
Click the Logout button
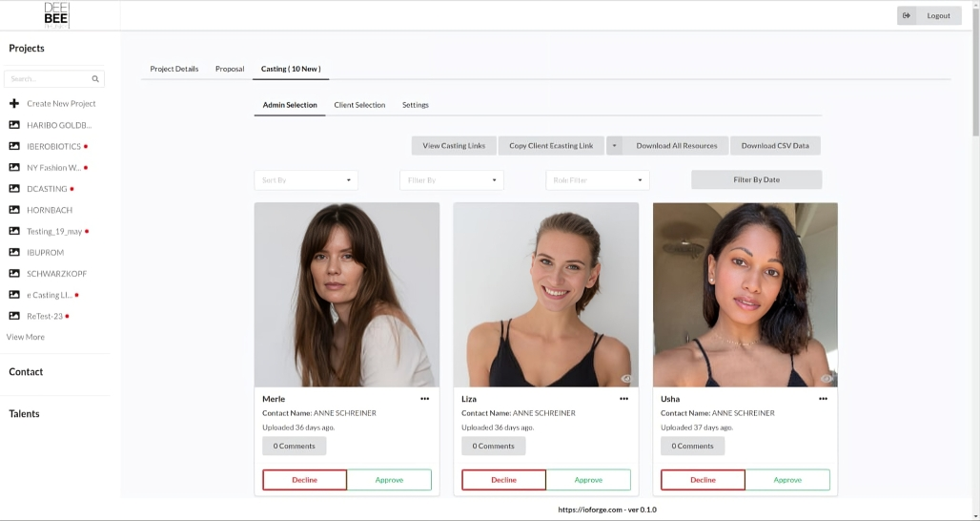tap(929, 15)
